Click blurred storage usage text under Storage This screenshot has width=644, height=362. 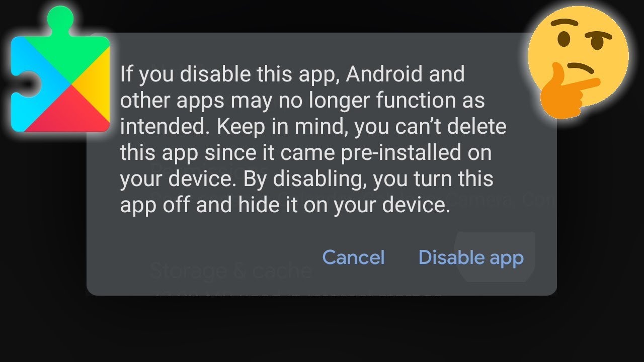297,292
